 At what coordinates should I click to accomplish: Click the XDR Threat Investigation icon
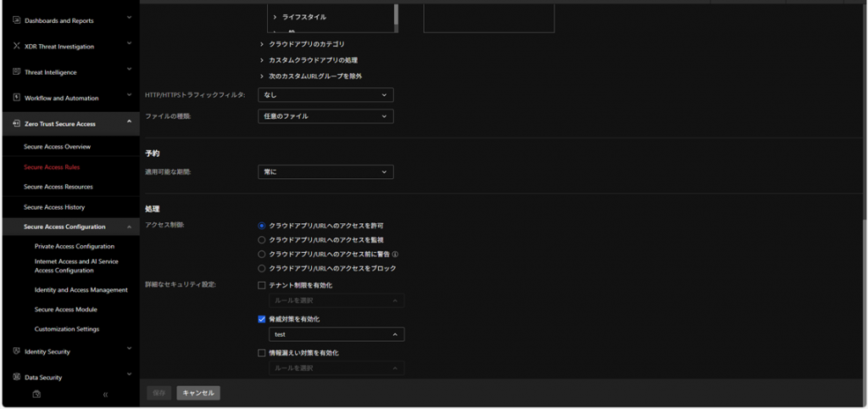pos(16,47)
